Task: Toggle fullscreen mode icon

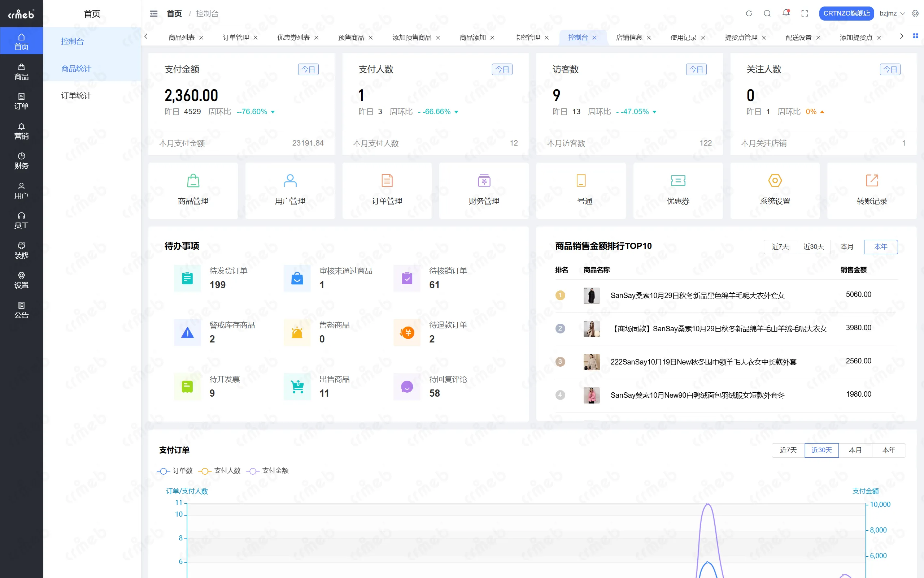Action: click(805, 14)
